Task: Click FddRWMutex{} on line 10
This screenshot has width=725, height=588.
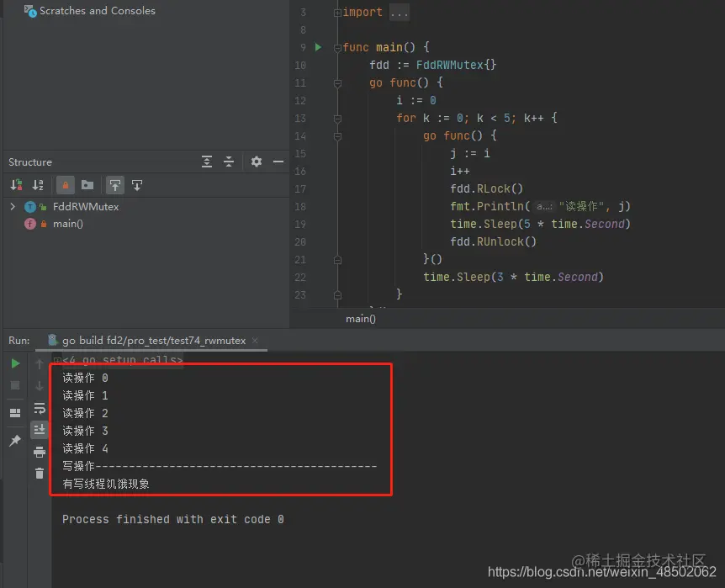Action: (x=457, y=66)
